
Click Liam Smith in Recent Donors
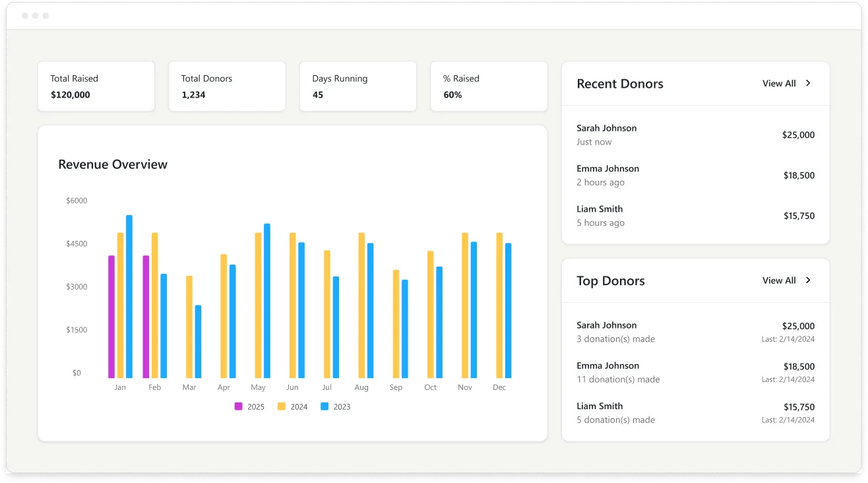[x=600, y=209]
